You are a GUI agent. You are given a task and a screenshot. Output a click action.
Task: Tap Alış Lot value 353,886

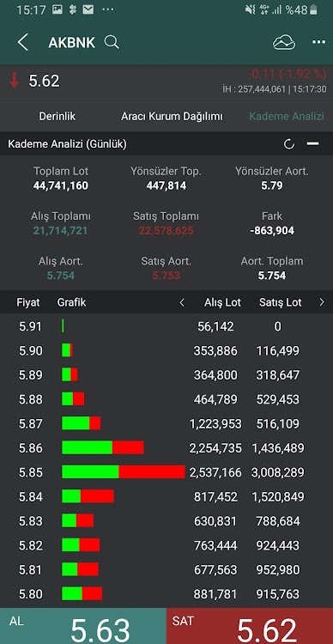[x=215, y=350]
